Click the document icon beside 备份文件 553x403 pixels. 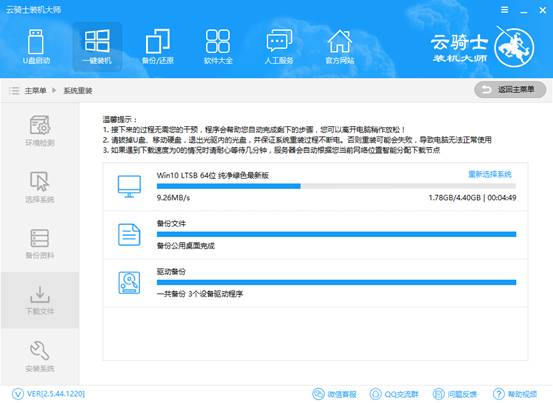pos(129,234)
